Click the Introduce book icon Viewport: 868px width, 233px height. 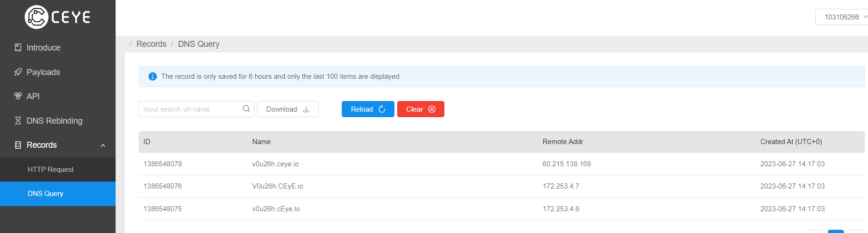(18, 47)
